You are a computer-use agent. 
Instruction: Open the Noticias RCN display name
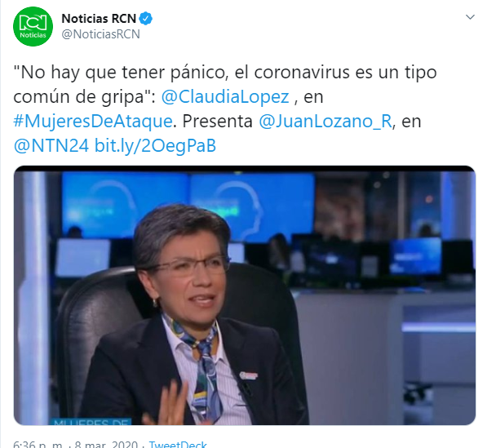pyautogui.click(x=99, y=19)
